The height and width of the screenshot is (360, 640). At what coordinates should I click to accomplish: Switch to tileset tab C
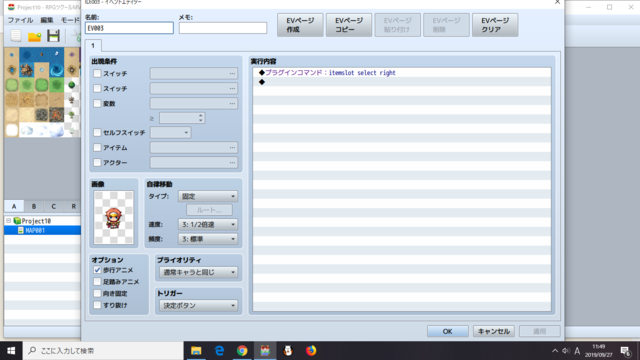coord(53,207)
